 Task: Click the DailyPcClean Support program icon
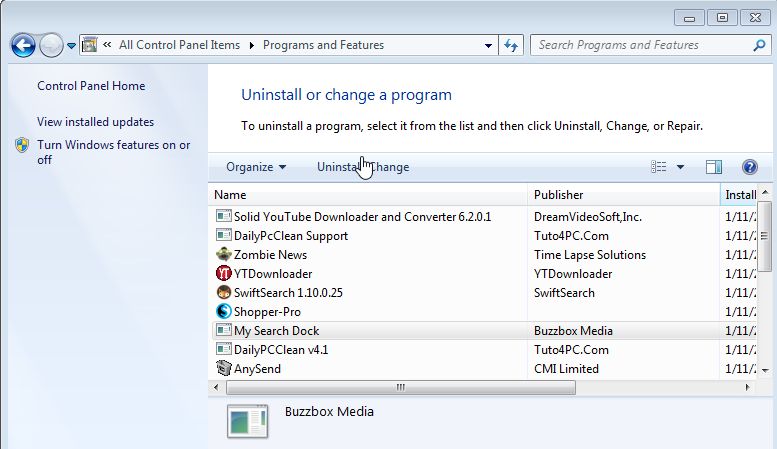tap(224, 235)
